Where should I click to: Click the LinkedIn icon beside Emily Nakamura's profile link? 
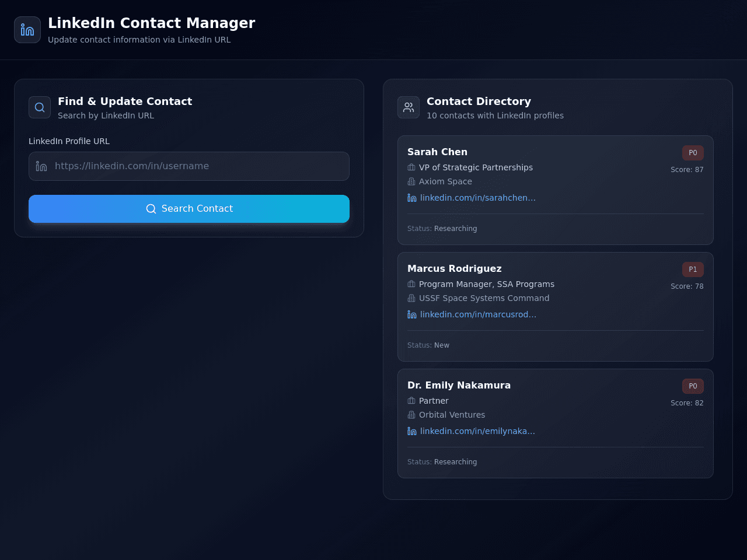point(412,431)
